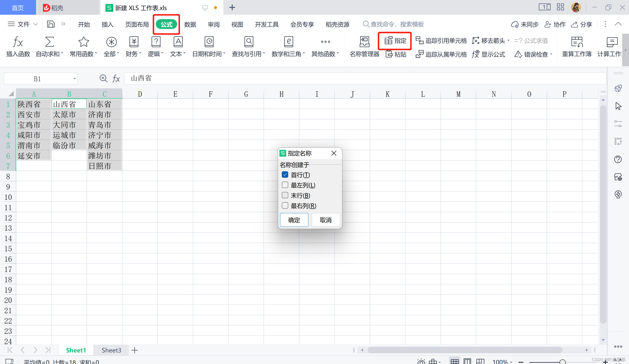This screenshot has width=629, height=364.
Task: Switch to Sheet3 tab
Action: point(111,350)
